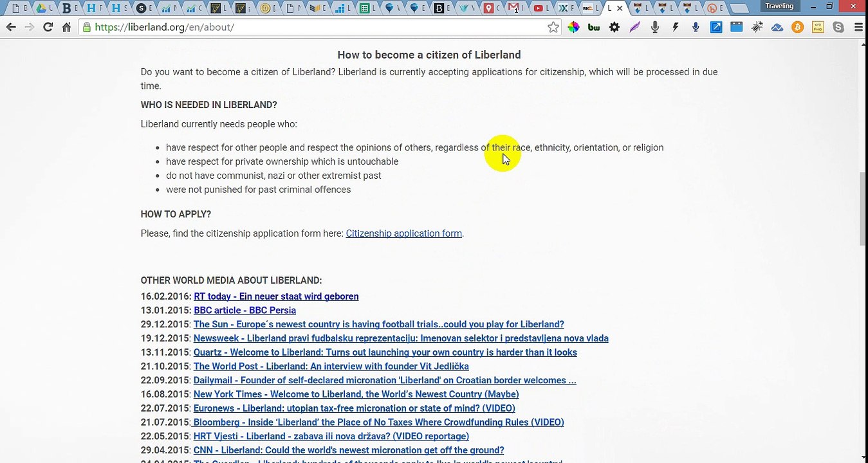Switch to the BNC tab
The height and width of the screenshot is (463, 868).
pos(591,8)
